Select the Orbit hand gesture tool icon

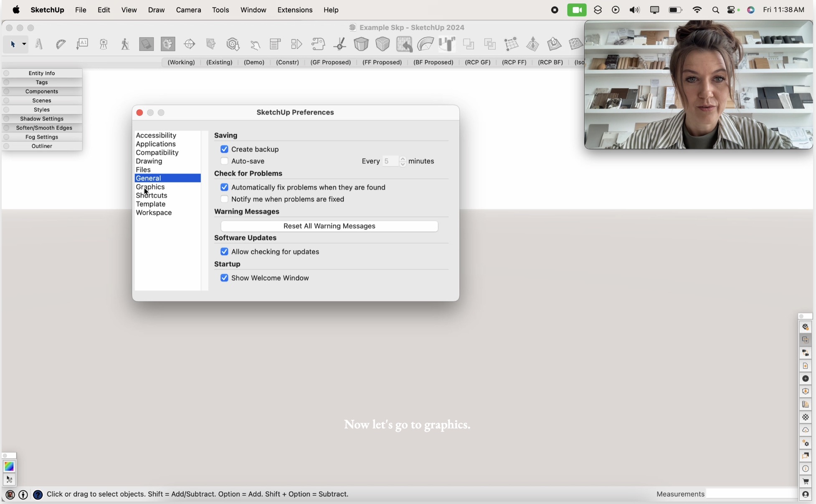click(255, 44)
